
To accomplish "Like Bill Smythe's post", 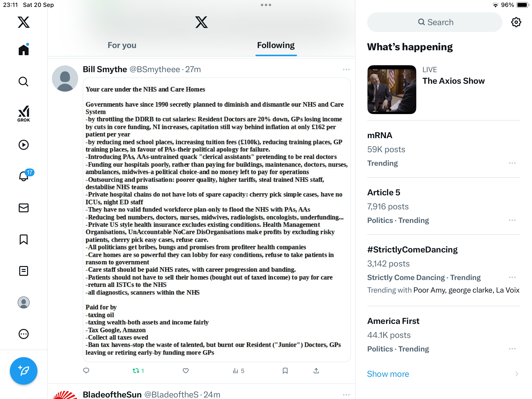I will click(x=186, y=371).
